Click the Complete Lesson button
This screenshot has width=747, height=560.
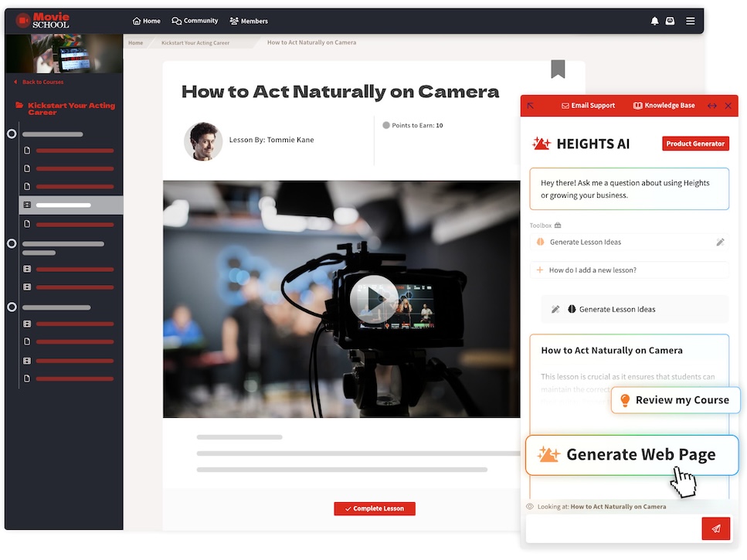point(375,508)
